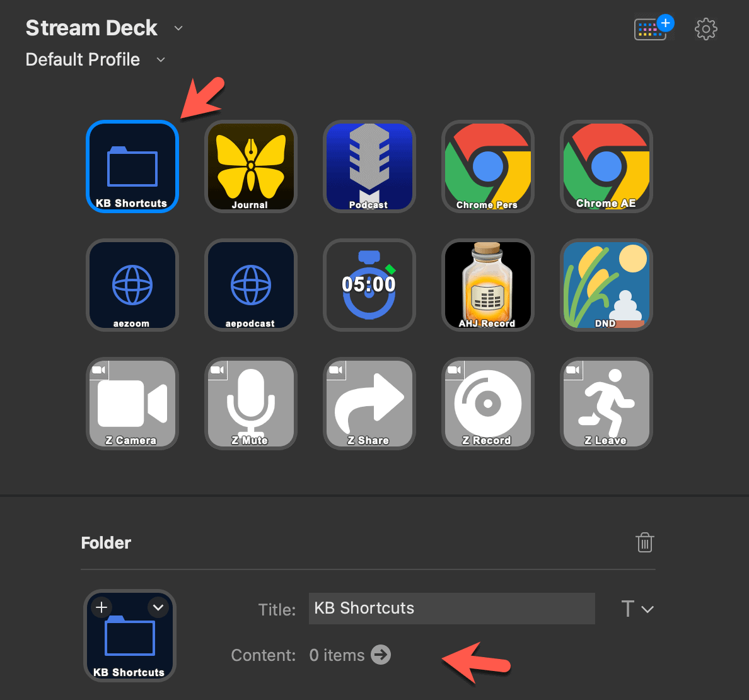Select the Z Record key
This screenshot has height=700, width=749.
pos(488,403)
